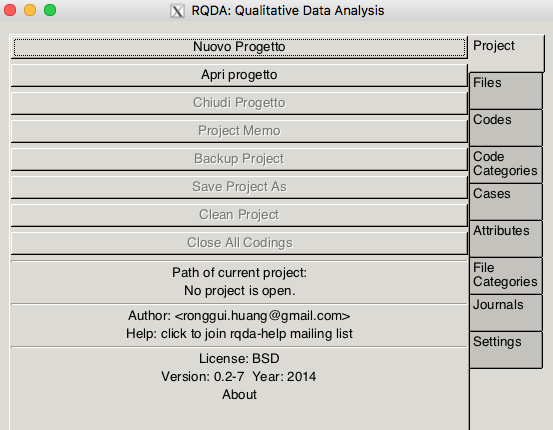Screen dimensions: 553x430
Task: Switch to the Files tab
Action: click(506, 91)
